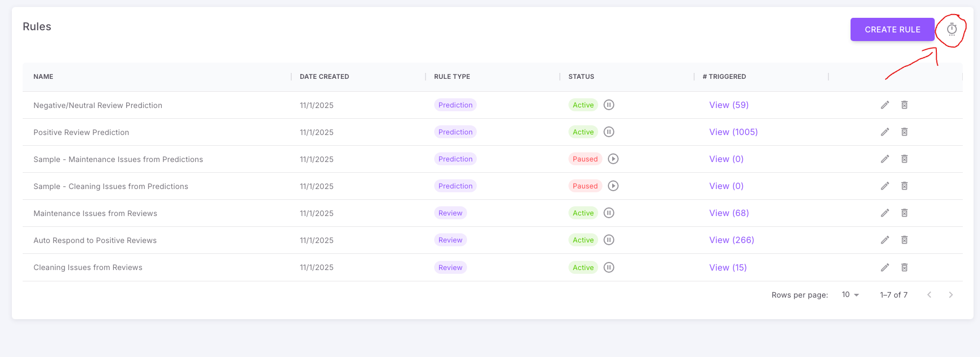Pause the Negative/Neutral Review Prediction rule
The image size is (980, 357).
tap(609, 105)
